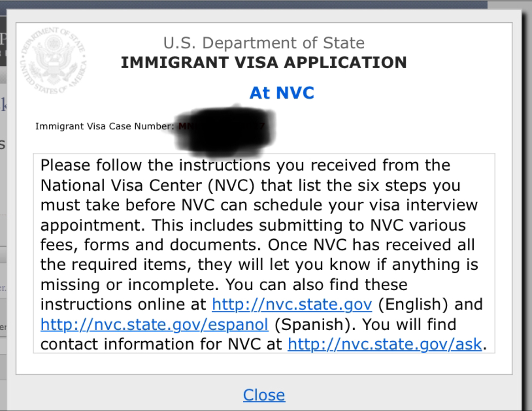
Task: Click the dark header bar above the dialog
Action: click(244, 4)
